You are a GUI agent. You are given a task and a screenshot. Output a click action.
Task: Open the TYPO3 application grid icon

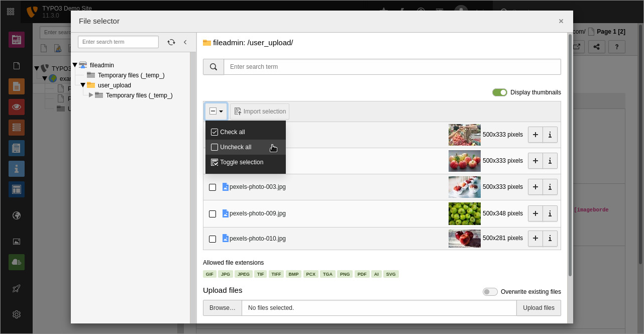(11, 11)
